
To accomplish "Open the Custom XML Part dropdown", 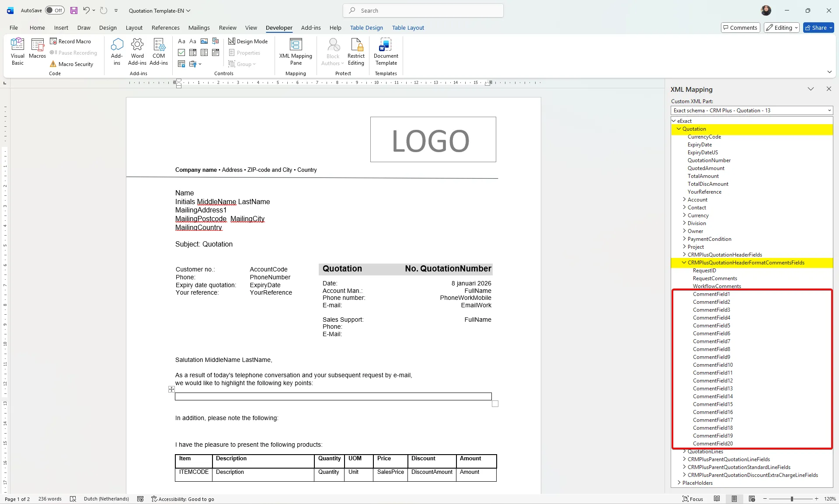I will coord(752,111).
